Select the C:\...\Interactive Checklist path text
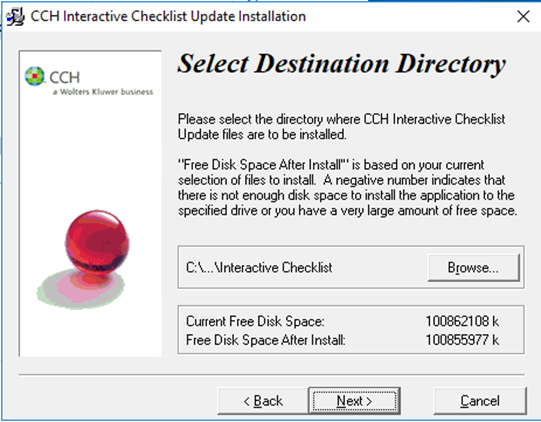The width and height of the screenshot is (541, 422). pyautogui.click(x=259, y=267)
